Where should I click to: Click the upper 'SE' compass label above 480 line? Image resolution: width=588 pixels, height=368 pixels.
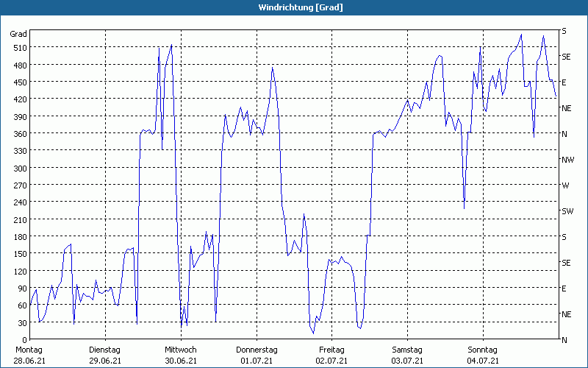coord(566,57)
